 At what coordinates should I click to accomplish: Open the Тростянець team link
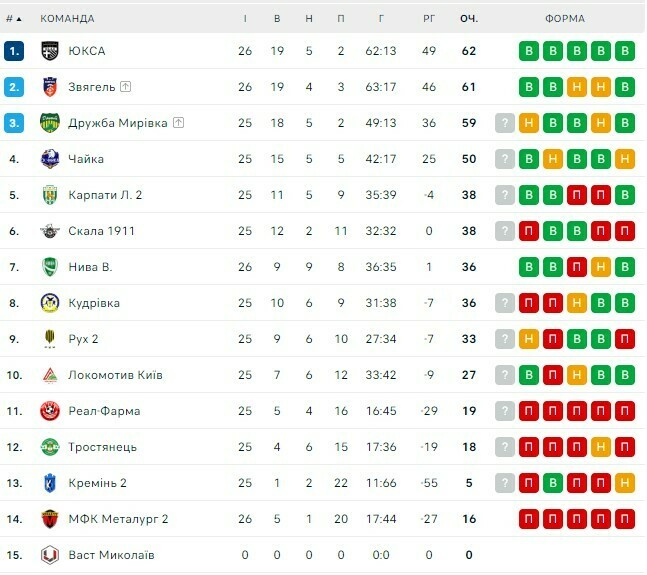[x=102, y=447]
